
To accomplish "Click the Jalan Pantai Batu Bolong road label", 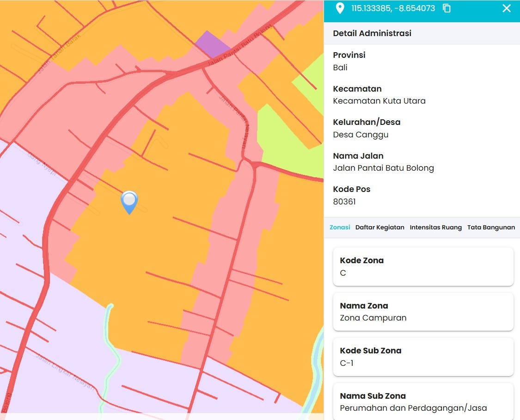I will 239,45.
